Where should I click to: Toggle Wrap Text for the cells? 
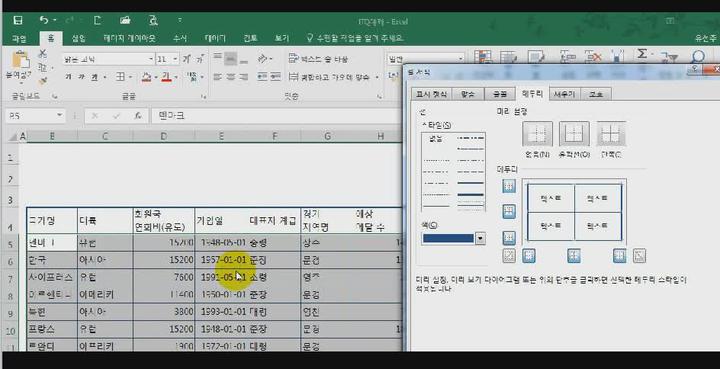click(x=319, y=59)
